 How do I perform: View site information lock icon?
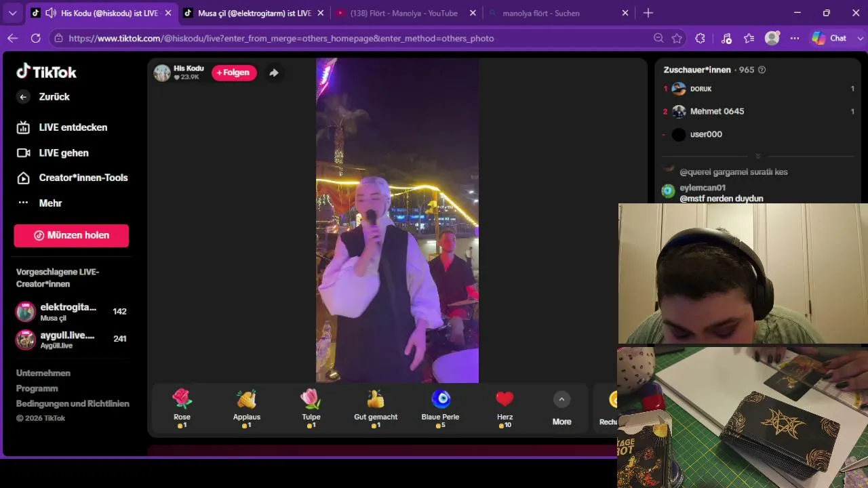[x=59, y=39]
